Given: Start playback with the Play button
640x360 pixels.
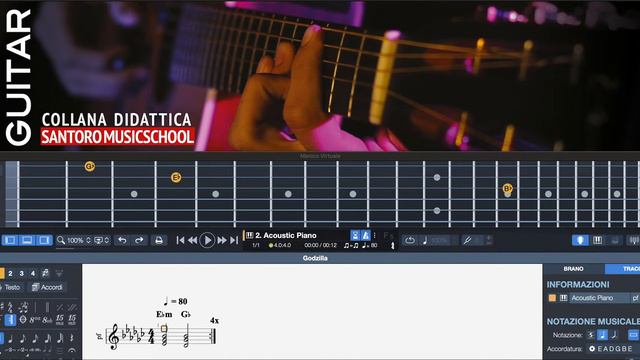Looking at the screenshot, I should 207,240.
